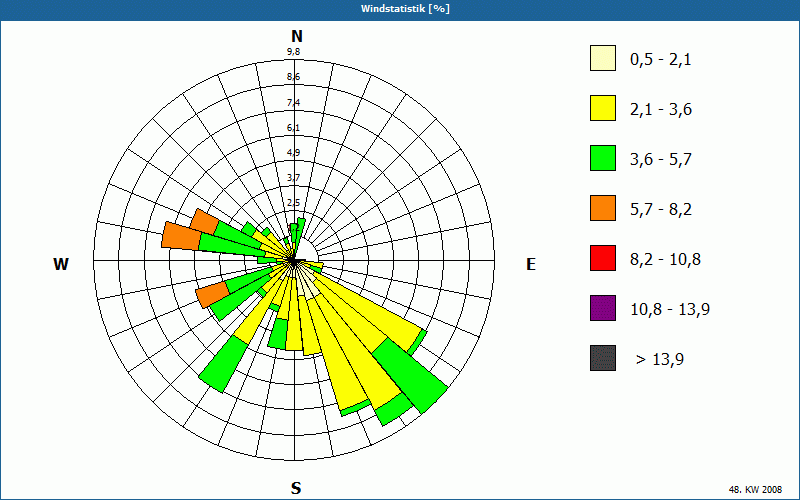Click the purple 10,8 - 13,9 legend swatch
The image size is (800, 500).
603,308
